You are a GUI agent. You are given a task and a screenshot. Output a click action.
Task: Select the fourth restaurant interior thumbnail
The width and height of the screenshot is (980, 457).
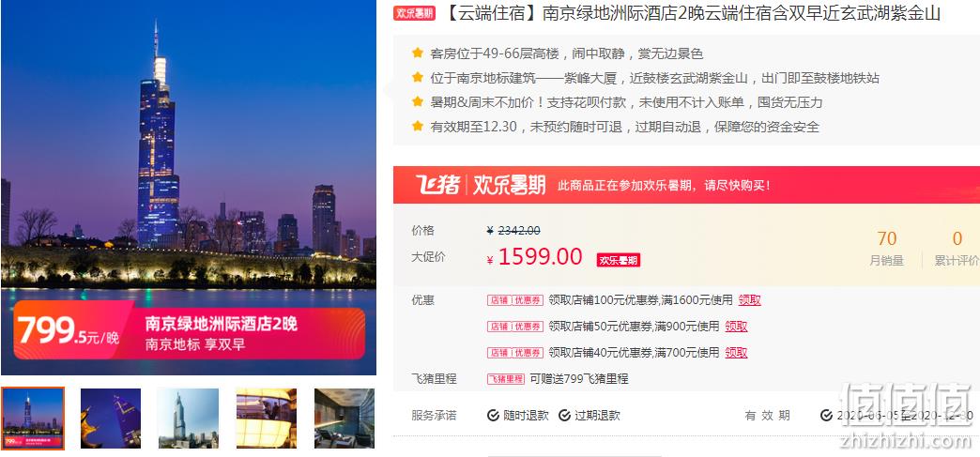coord(267,419)
